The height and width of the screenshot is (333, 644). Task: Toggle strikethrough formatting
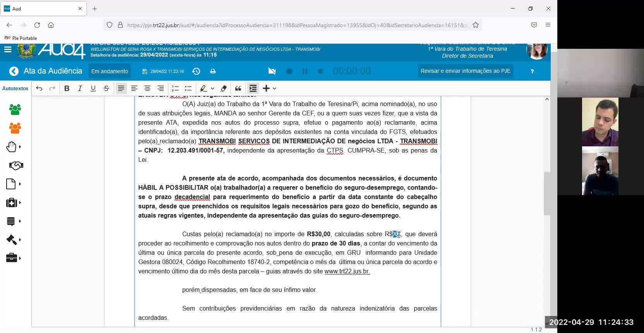coord(106,88)
